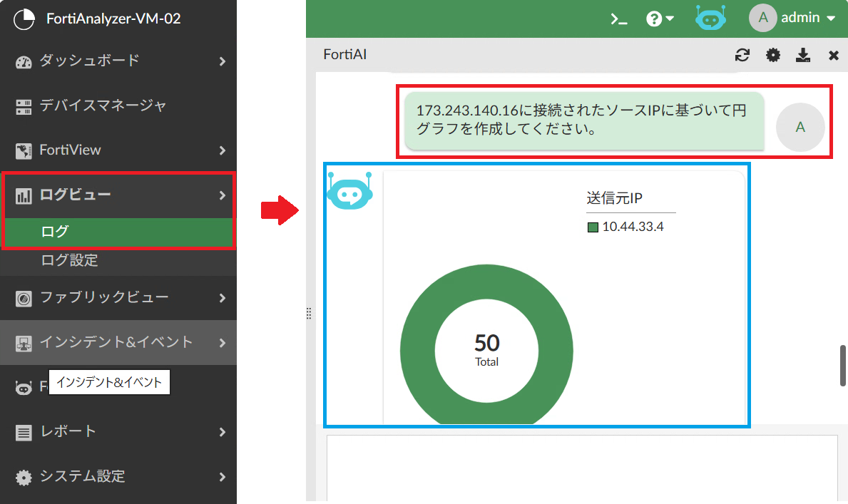Open the admin user dropdown menu
Image resolution: width=848 pixels, height=504 pixels.
792,19
